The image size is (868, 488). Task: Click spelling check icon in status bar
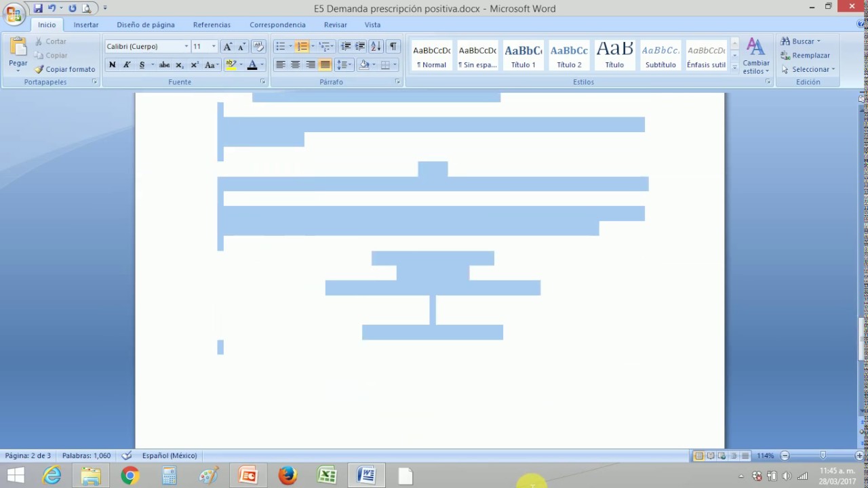[127, 455]
